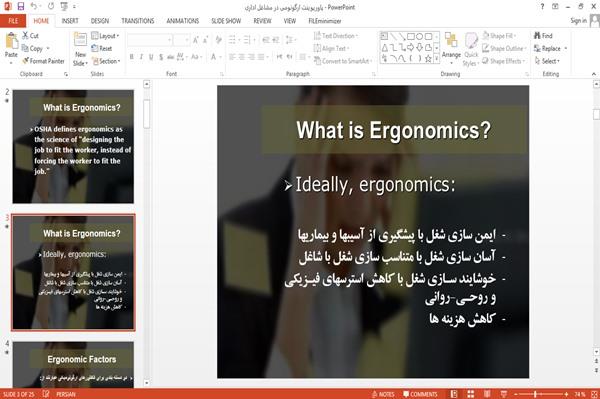
Task: Click zoom out minus button
Action: pyautogui.click(x=516, y=394)
